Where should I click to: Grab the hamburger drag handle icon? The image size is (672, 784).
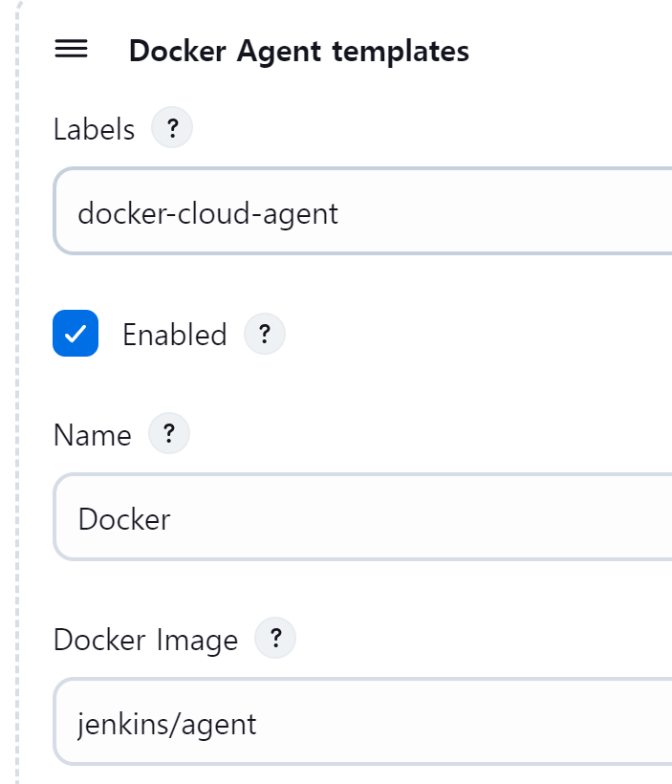coord(71,49)
